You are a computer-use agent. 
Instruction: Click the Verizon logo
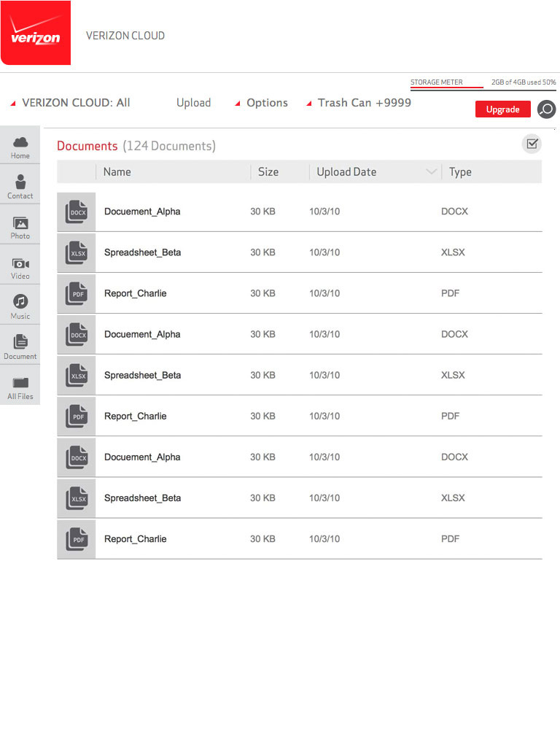point(36,34)
